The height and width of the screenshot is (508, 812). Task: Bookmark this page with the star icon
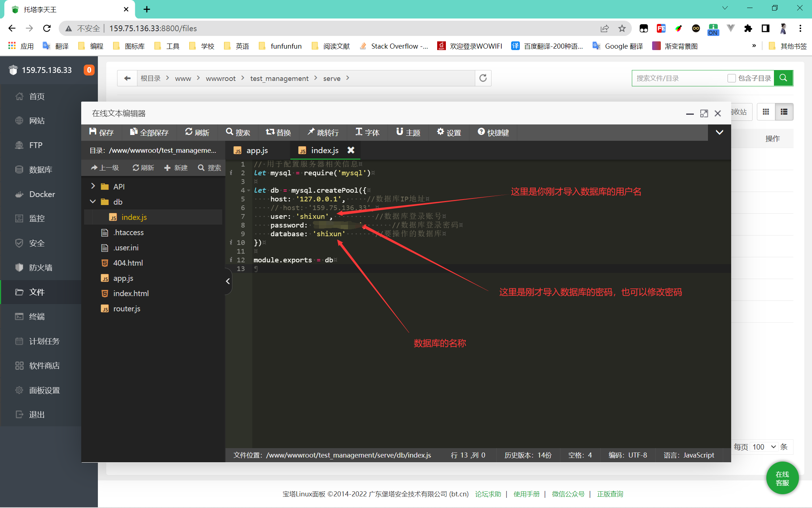[622, 28]
